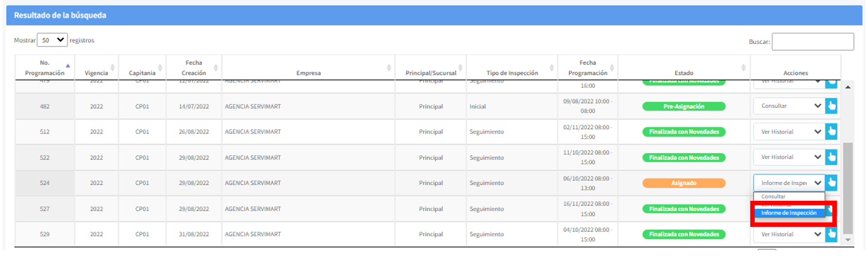The height and width of the screenshot is (258, 868).
Task: Click the Empresa column sort arrows
Action: pyautogui.click(x=389, y=68)
